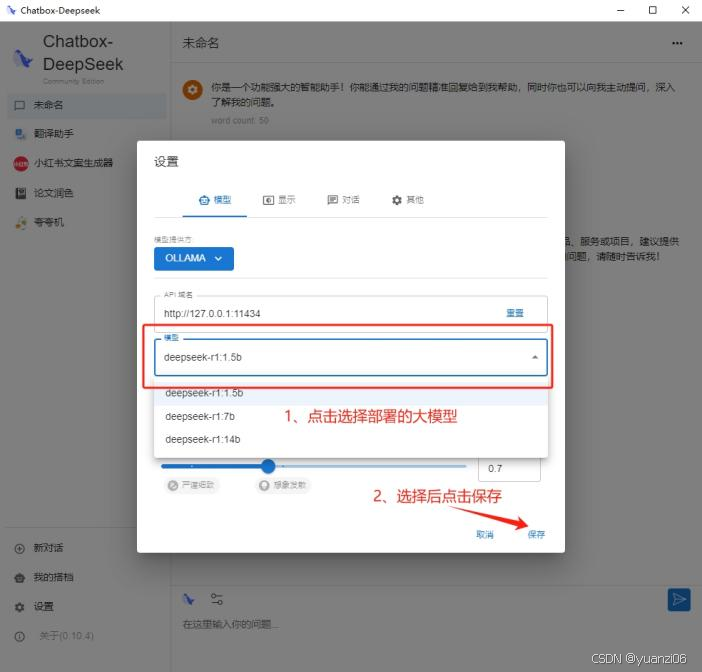Choose the 想象发散 preset chip
This screenshot has height=672, width=702.
click(284, 485)
